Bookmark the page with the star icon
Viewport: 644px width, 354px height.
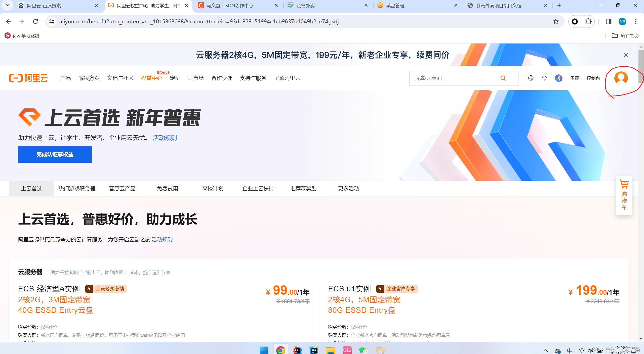click(x=556, y=21)
